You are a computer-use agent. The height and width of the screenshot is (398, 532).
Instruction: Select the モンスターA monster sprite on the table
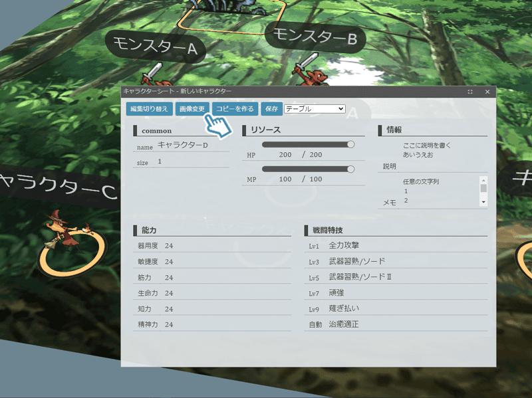pyautogui.click(x=156, y=75)
